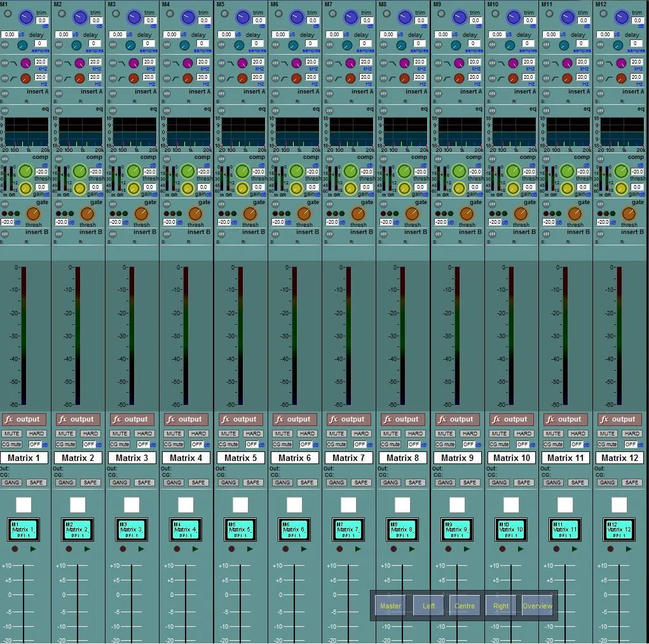
Task: Open the M12 Matrix 12 LCD display
Action: coord(619,530)
